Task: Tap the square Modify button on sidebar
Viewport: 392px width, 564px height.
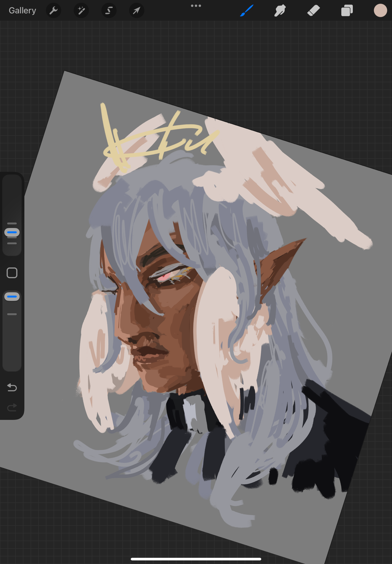Action: tap(12, 273)
